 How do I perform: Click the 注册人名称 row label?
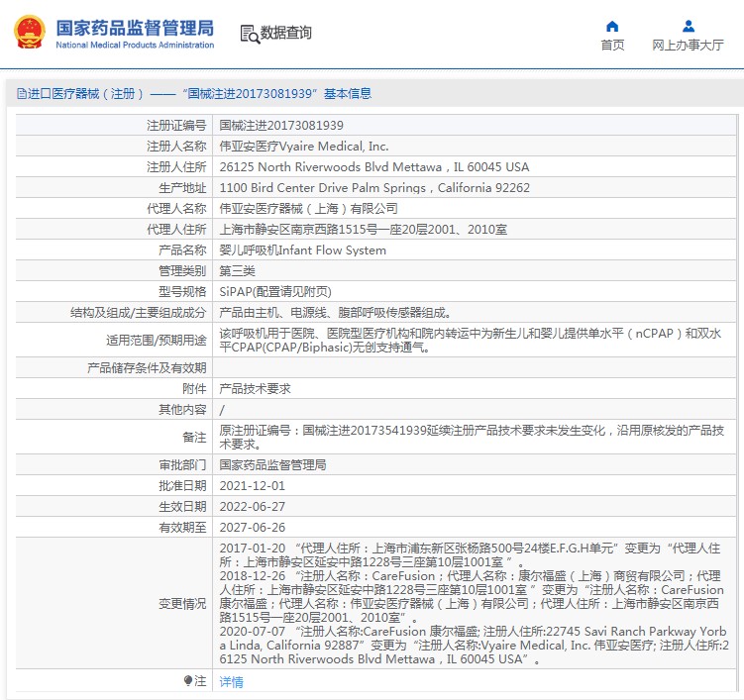(176, 147)
